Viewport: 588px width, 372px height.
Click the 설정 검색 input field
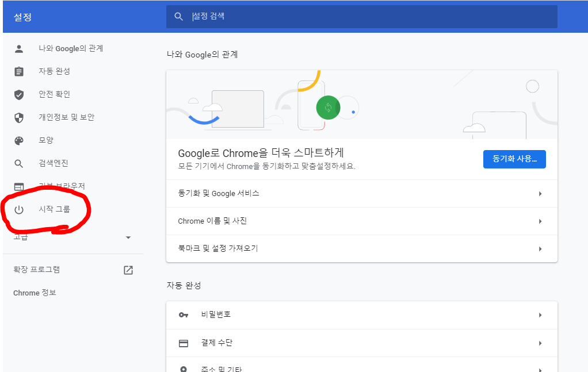(362, 17)
